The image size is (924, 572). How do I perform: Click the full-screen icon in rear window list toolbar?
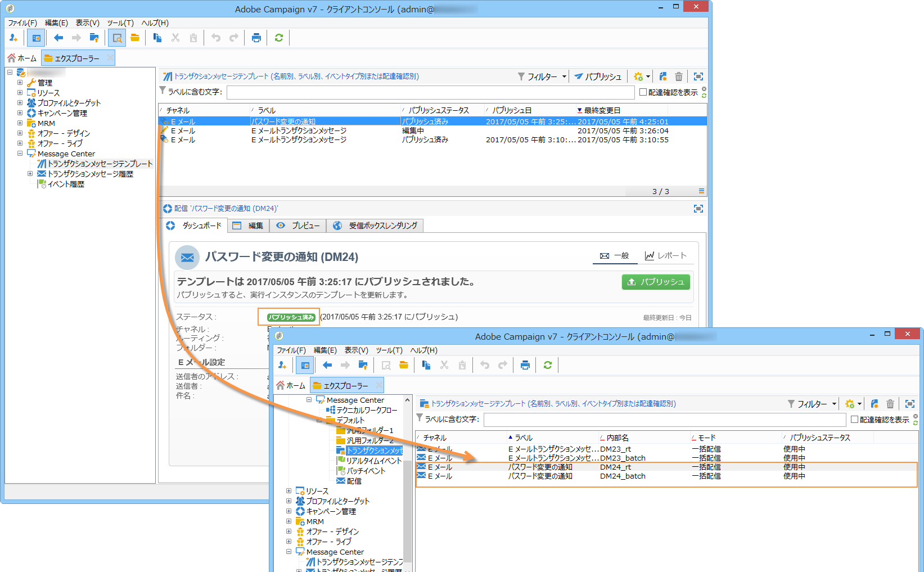698,76
